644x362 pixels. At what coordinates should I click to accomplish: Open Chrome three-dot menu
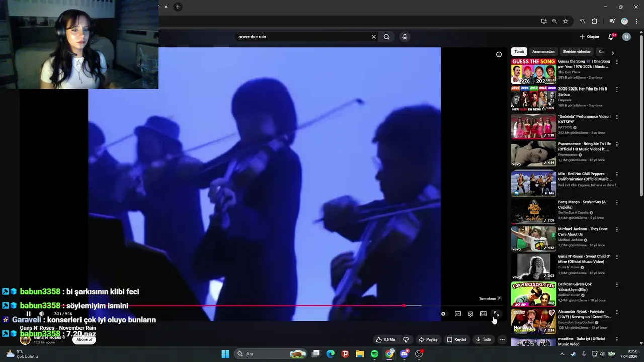(x=635, y=21)
